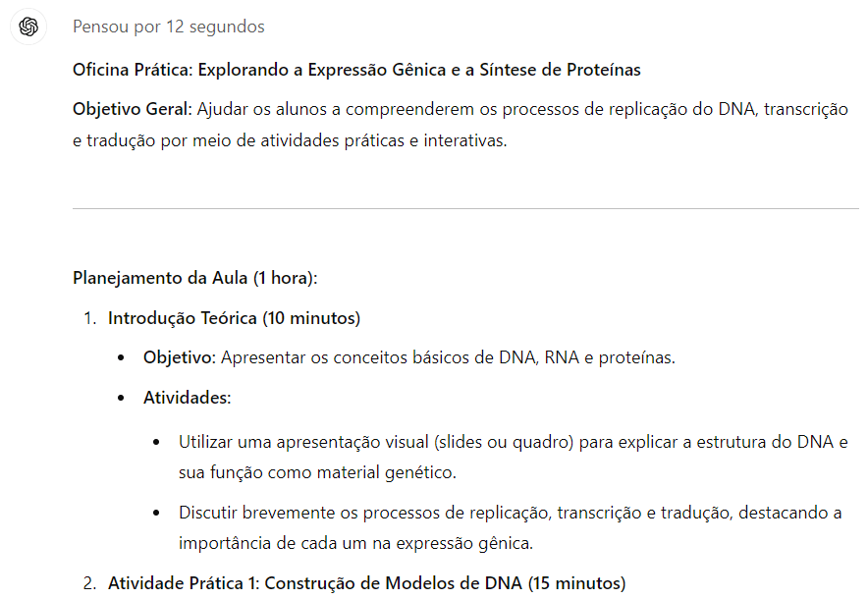Screen dimensions: 868x599
Task: Click list number 1 marker
Action: pyautogui.click(x=89, y=318)
